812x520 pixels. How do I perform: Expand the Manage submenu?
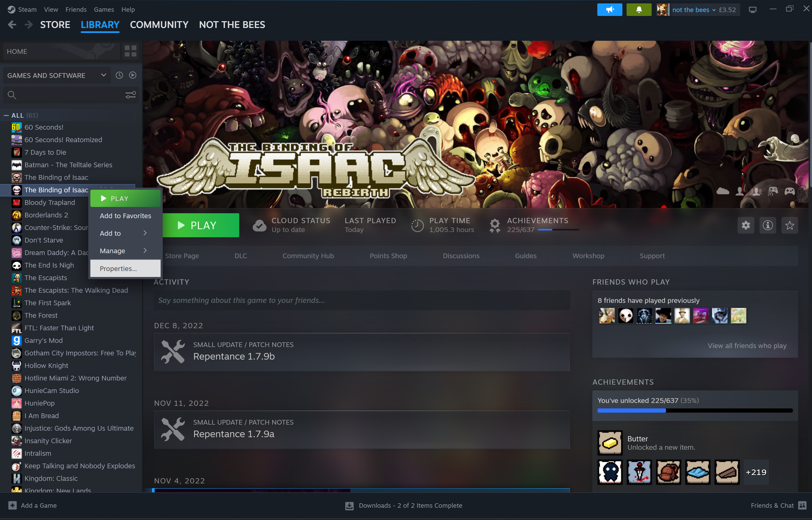(x=125, y=251)
